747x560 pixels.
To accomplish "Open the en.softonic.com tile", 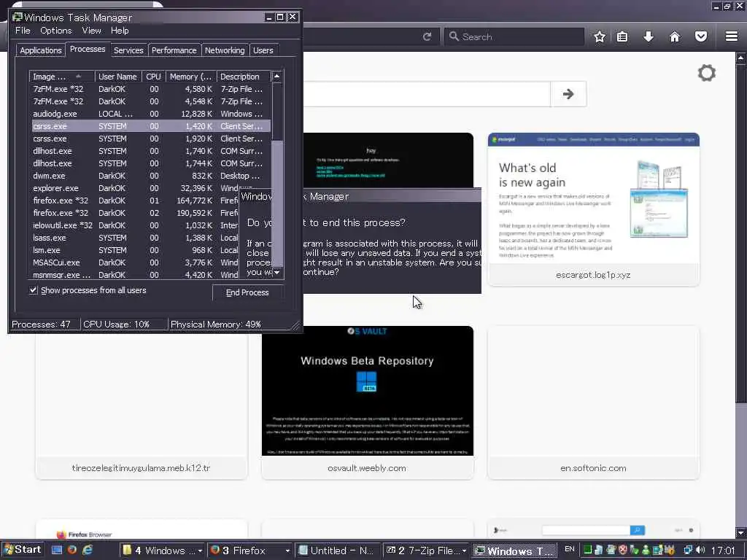I will 593,402.
